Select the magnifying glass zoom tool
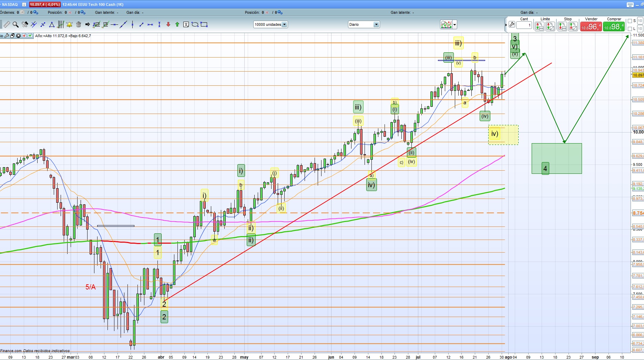The image size is (644, 360). tap(16, 24)
